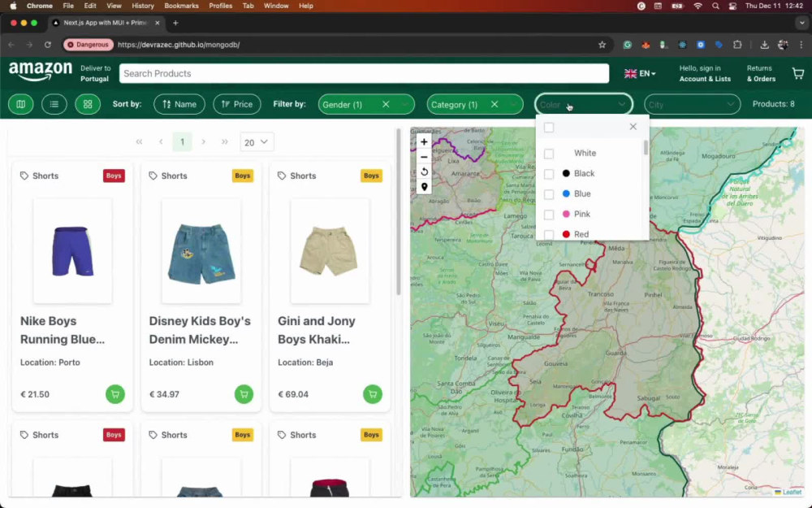Open the Profiles menu
This screenshot has width=812, height=508.
click(221, 6)
